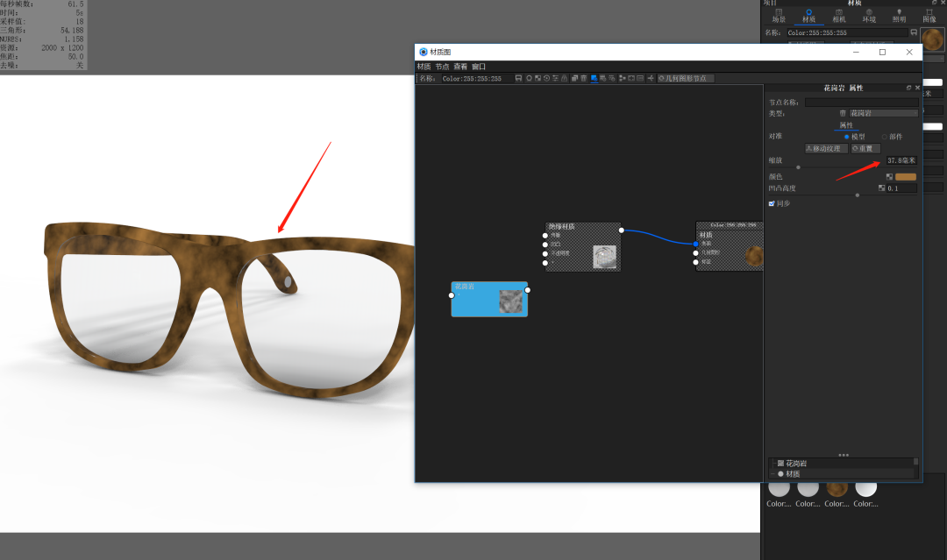
Task: Click the duplicate nodes icon in graph toolbar
Action: coord(574,78)
